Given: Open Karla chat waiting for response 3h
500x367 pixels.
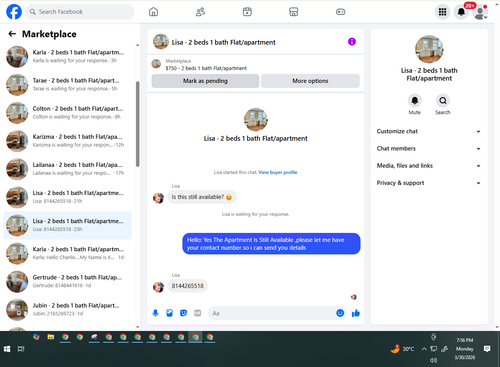Looking at the screenshot, I should (67, 56).
